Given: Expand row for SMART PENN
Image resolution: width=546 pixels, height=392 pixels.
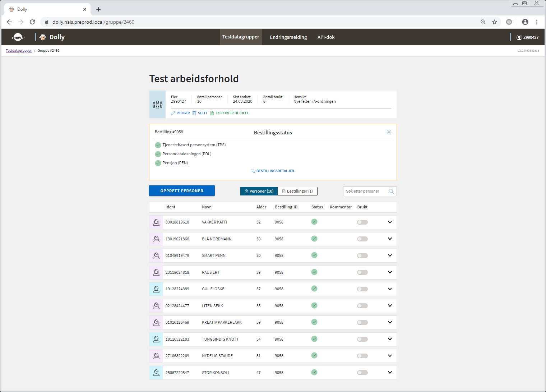Looking at the screenshot, I should [x=390, y=255].
